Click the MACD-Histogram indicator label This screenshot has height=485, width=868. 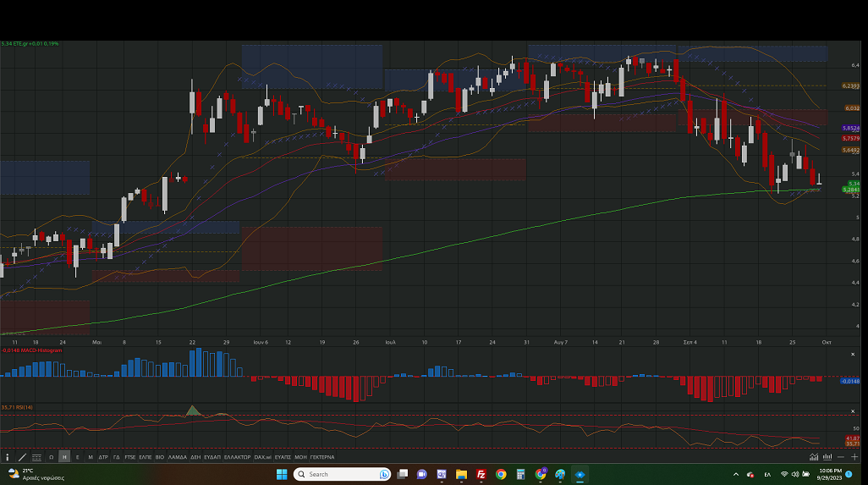click(x=31, y=350)
